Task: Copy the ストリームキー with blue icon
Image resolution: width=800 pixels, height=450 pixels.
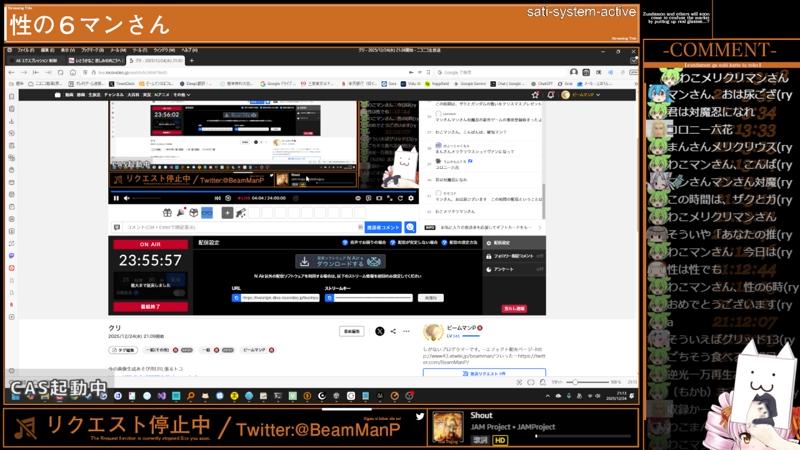Action: 329,297
